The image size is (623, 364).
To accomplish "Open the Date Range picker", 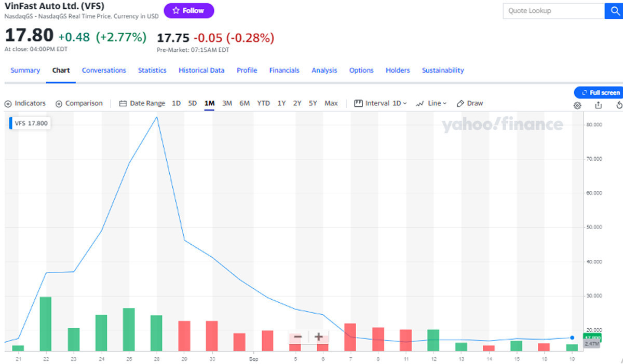I will pyautogui.click(x=142, y=103).
